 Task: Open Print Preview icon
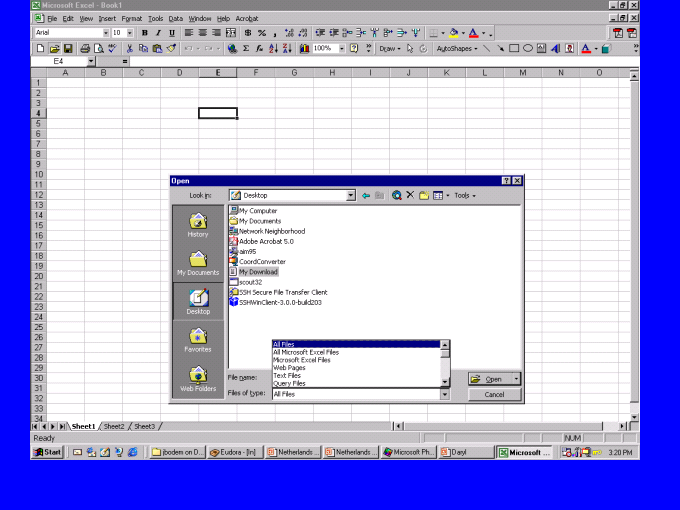(x=99, y=49)
